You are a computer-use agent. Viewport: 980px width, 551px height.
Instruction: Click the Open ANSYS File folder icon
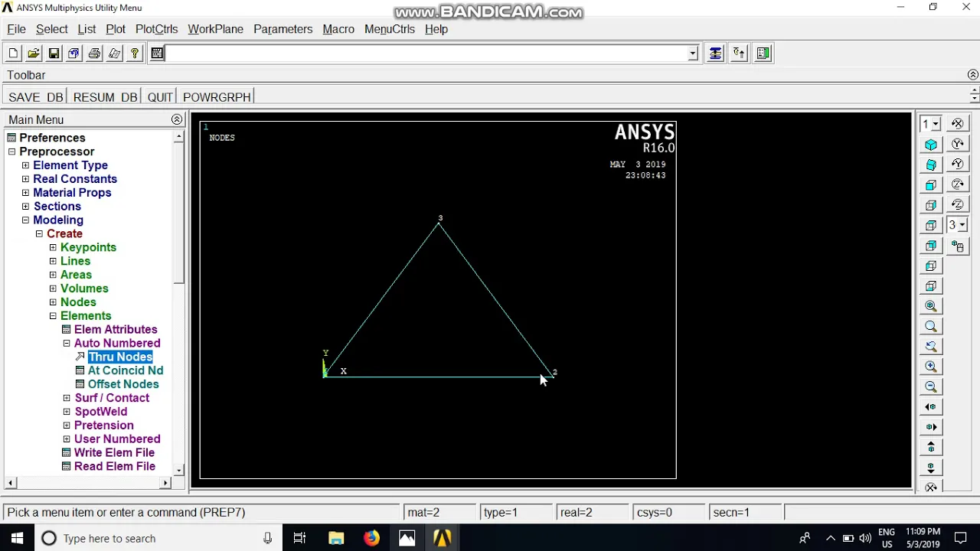click(34, 54)
